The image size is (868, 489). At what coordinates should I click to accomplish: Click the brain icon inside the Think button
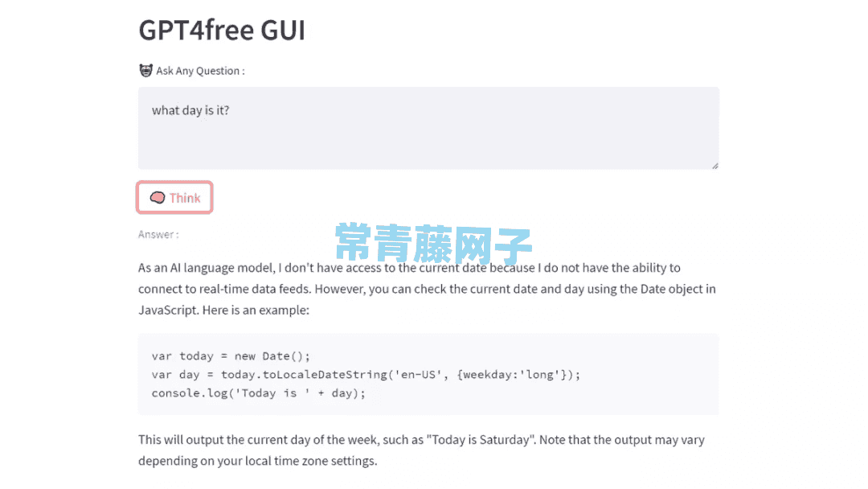click(x=158, y=198)
